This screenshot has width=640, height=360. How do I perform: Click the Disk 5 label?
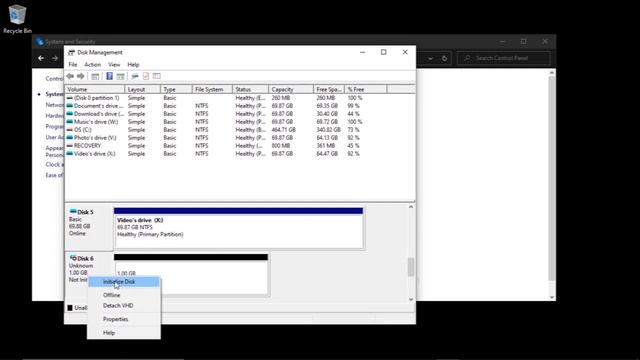[85, 212]
